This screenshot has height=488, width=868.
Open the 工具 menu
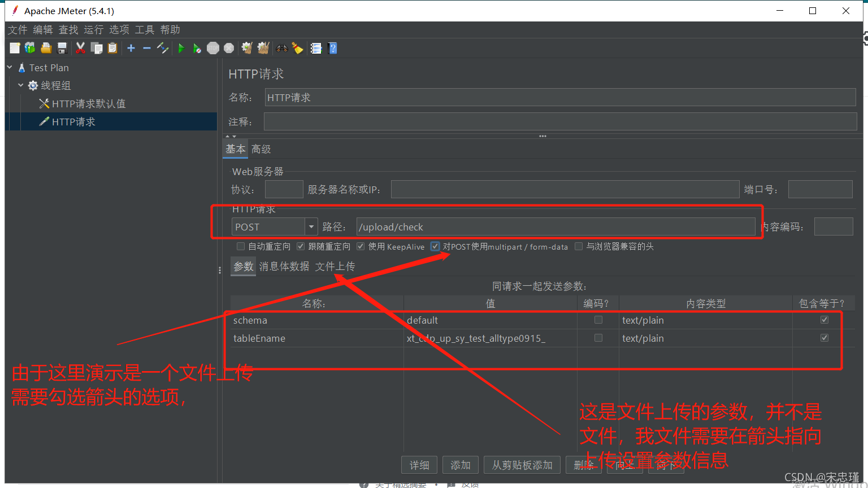click(145, 29)
